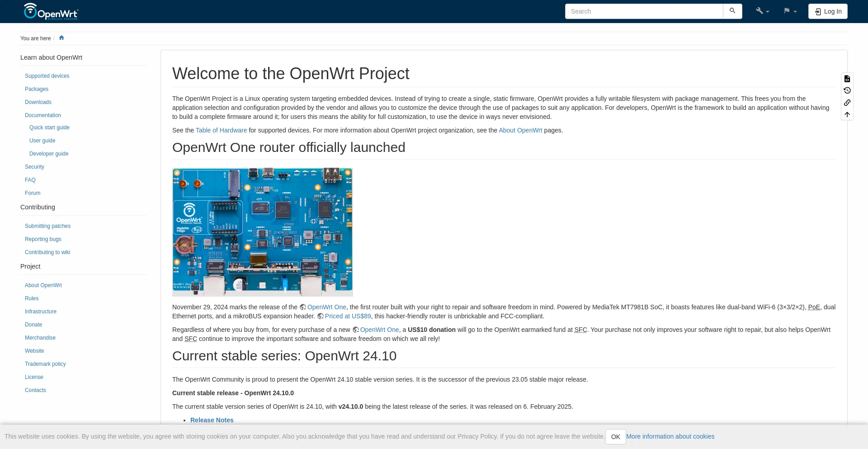Open Documentation sidebar link
This screenshot has height=449, width=868.
[x=43, y=115]
